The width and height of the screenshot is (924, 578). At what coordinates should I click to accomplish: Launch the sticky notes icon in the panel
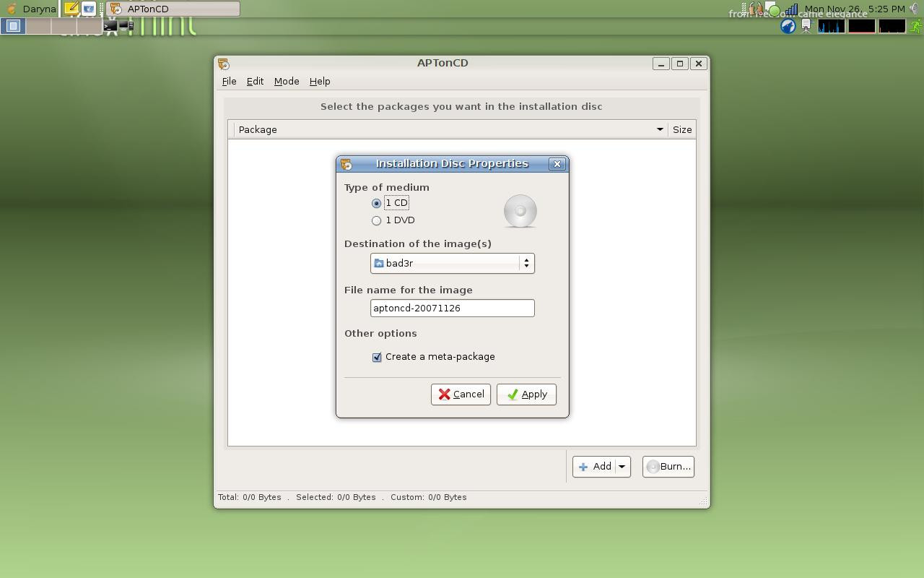coord(71,9)
